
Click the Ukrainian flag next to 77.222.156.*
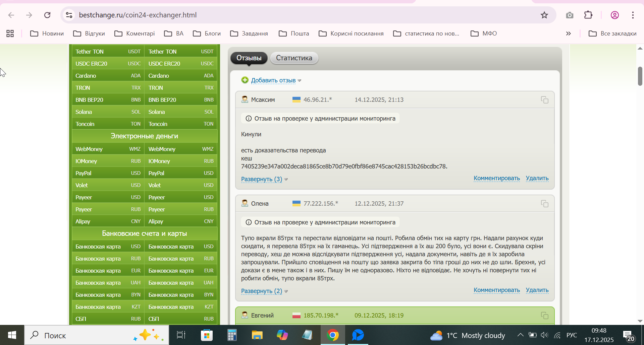[297, 203]
